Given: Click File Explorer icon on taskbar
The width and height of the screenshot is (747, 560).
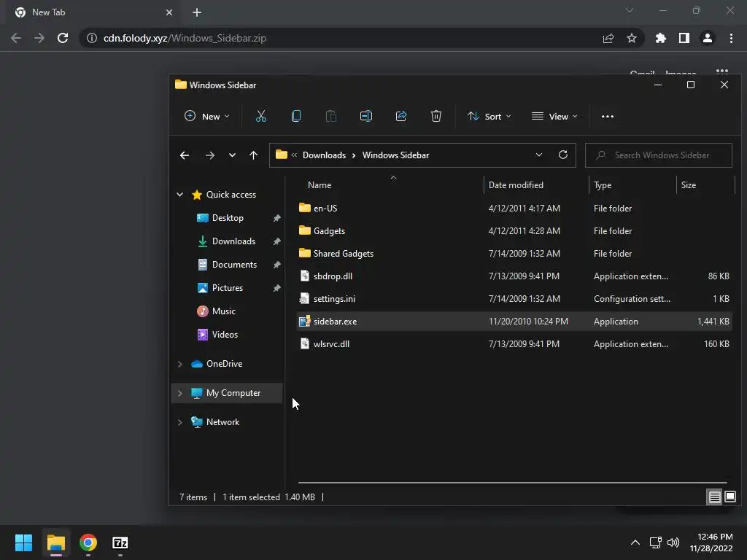Looking at the screenshot, I should [x=55, y=542].
